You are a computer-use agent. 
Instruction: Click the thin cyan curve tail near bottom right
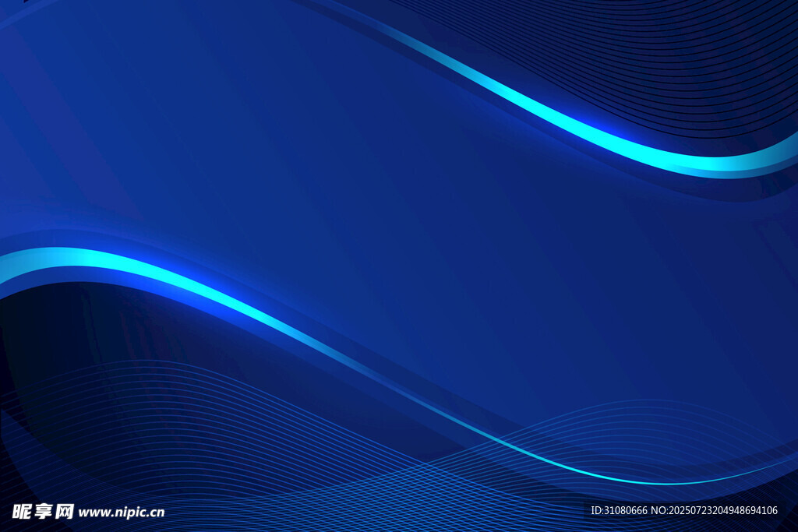point(662,479)
